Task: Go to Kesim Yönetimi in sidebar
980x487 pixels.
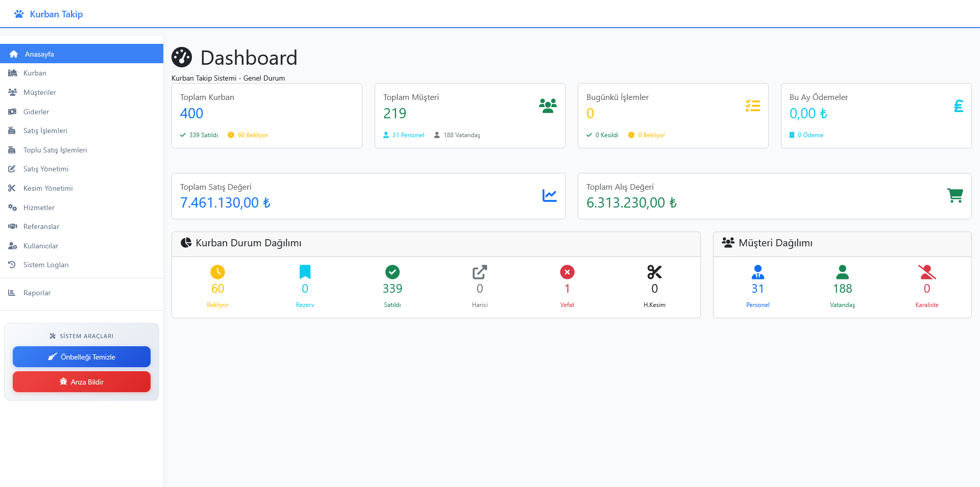Action: point(48,188)
